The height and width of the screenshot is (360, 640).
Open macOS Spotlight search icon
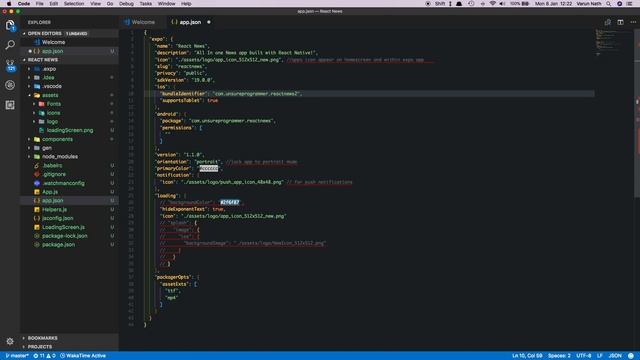[609, 4]
